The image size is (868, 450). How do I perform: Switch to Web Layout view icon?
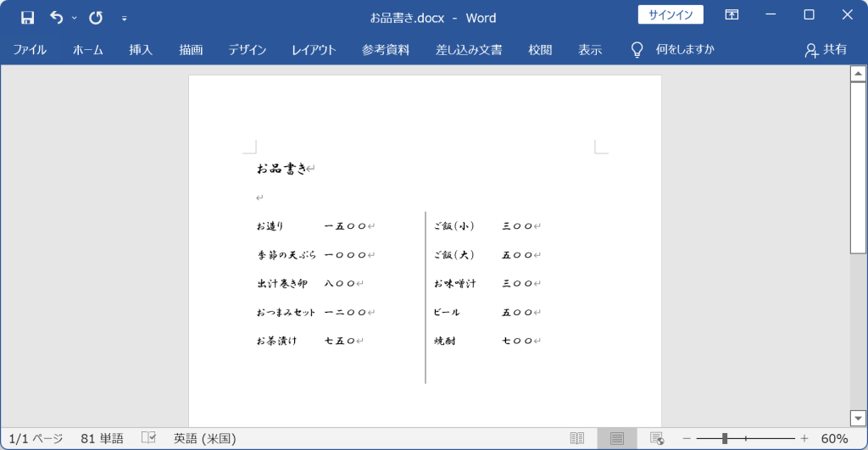click(x=657, y=438)
